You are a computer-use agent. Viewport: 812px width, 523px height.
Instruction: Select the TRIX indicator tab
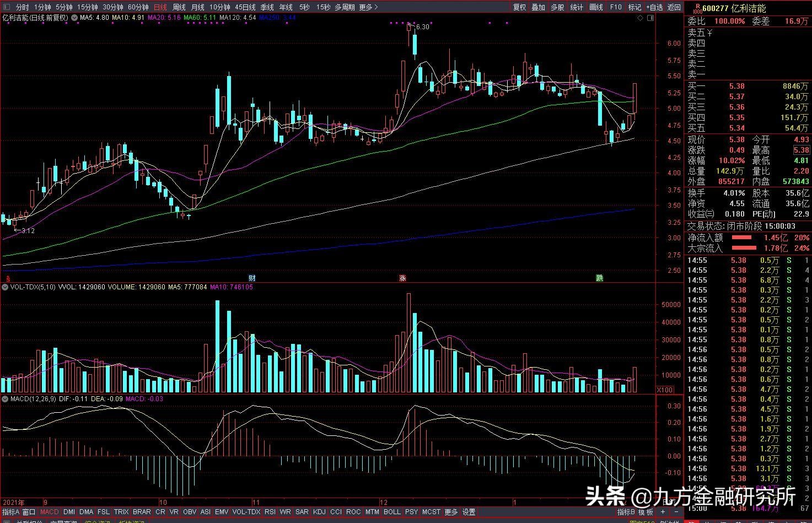pyautogui.click(x=121, y=512)
